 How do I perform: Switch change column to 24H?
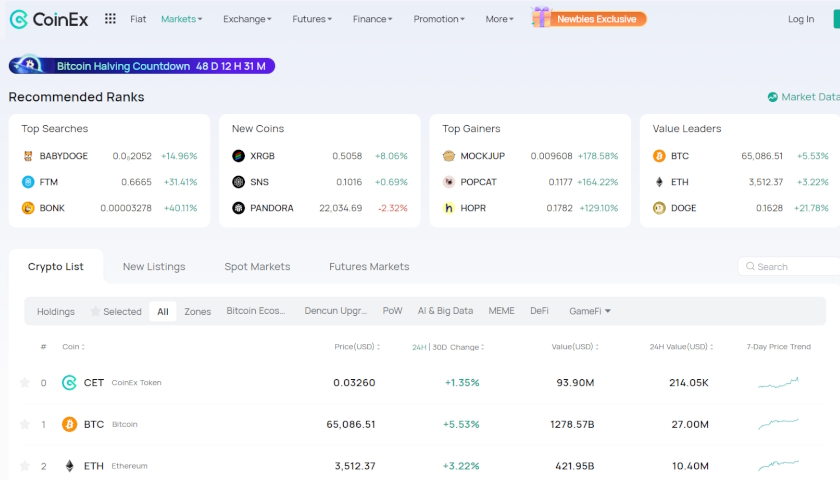tap(419, 347)
